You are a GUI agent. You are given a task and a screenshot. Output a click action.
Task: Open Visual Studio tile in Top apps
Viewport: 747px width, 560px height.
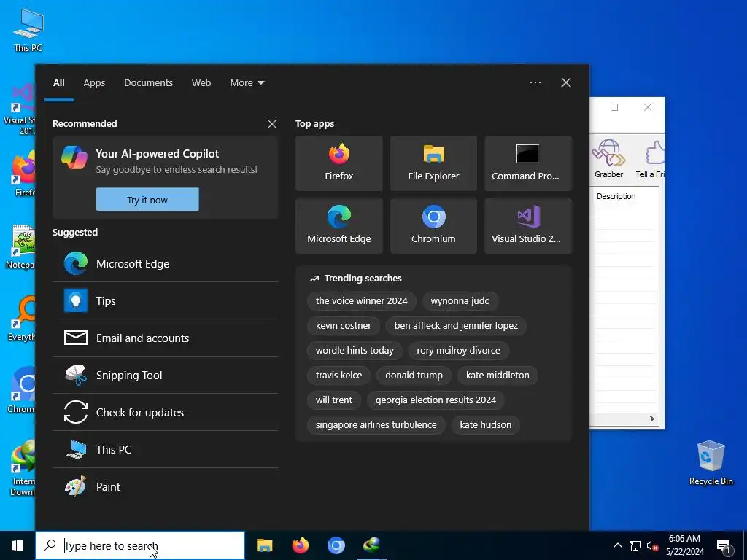click(x=528, y=226)
